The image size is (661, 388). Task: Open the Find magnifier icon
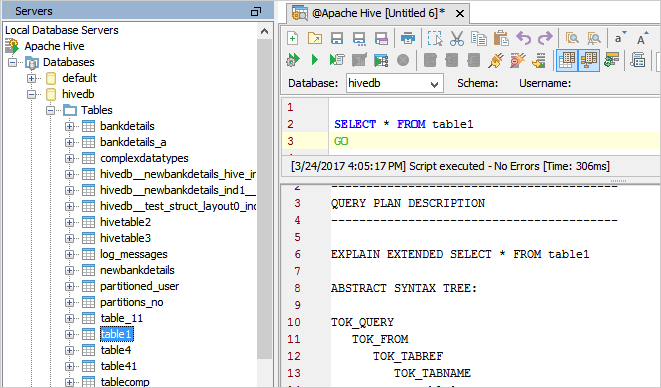(572, 38)
